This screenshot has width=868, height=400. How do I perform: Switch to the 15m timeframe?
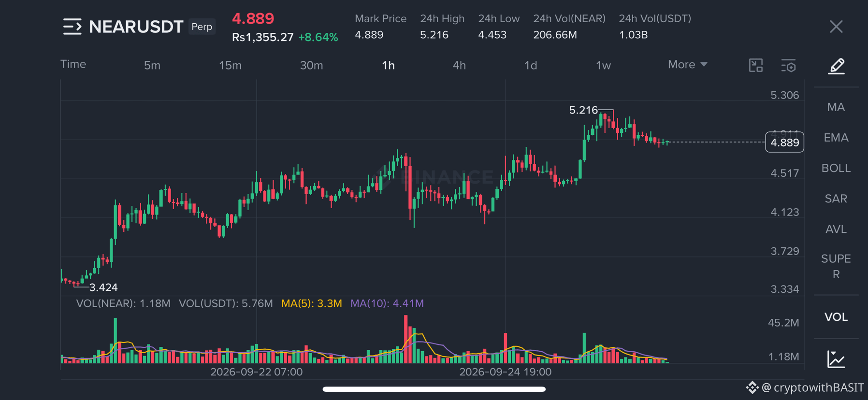click(x=230, y=65)
